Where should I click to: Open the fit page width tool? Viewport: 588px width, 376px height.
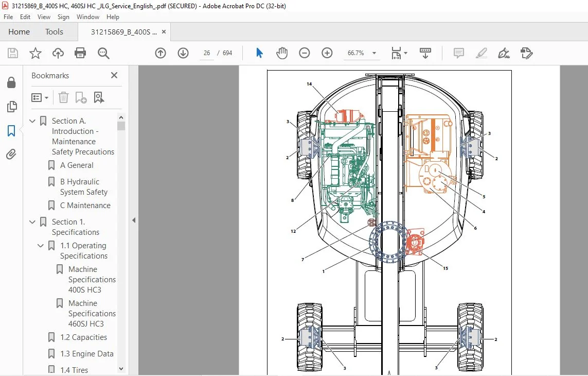(396, 53)
